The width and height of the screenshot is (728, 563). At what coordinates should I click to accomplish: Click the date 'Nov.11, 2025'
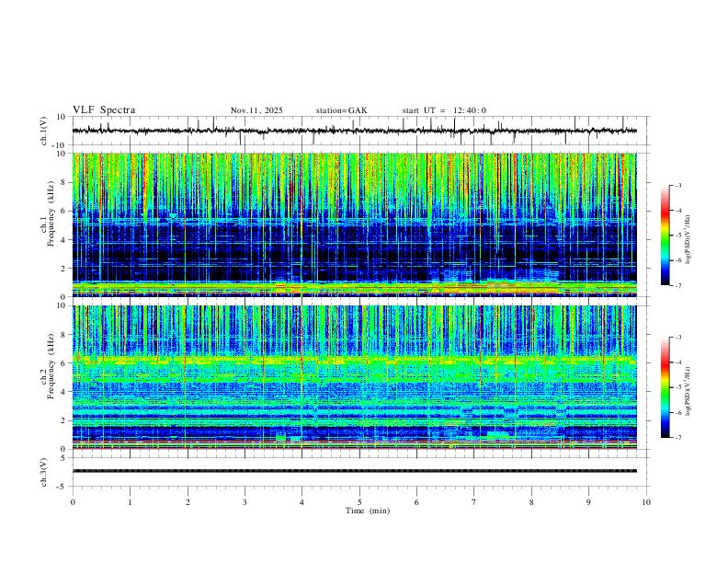(x=256, y=110)
